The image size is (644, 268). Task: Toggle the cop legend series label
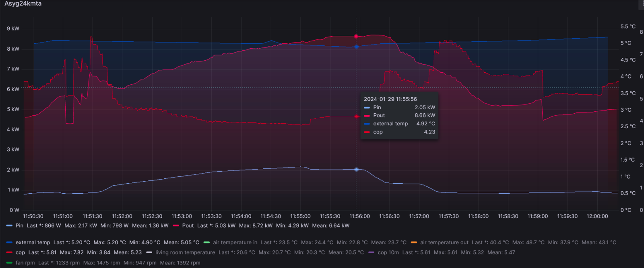(x=20, y=253)
